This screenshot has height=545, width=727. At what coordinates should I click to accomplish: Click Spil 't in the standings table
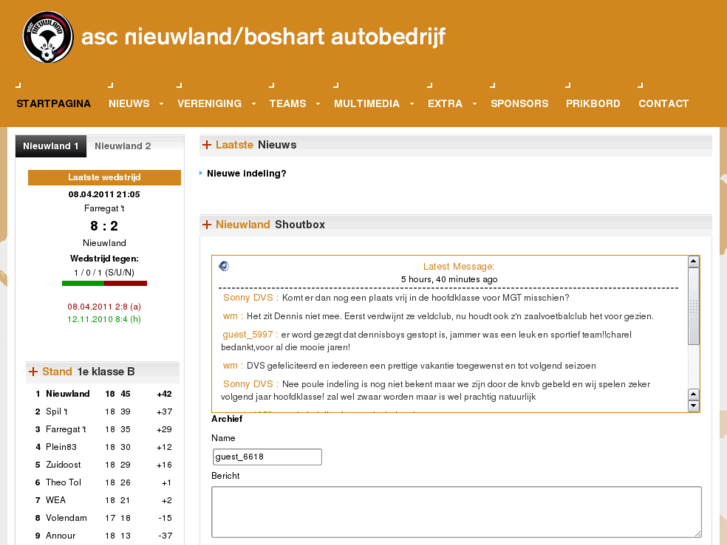click(57, 411)
